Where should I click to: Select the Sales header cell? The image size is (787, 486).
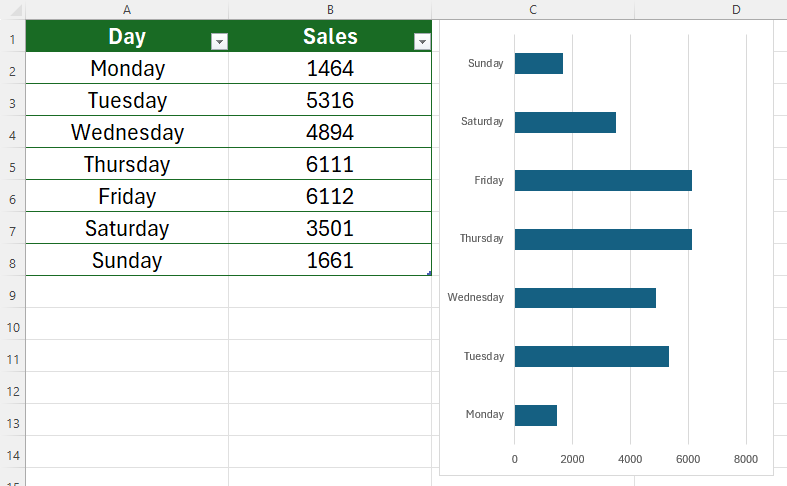point(330,37)
